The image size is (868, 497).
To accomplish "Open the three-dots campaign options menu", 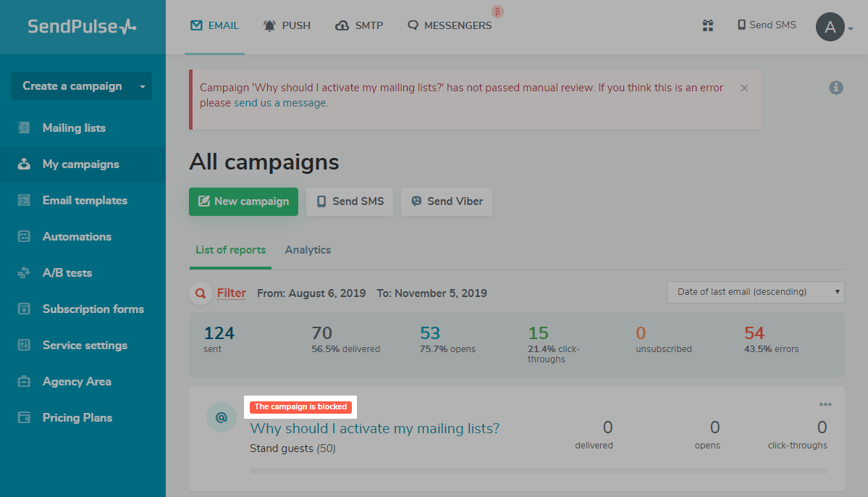I will coord(825,404).
